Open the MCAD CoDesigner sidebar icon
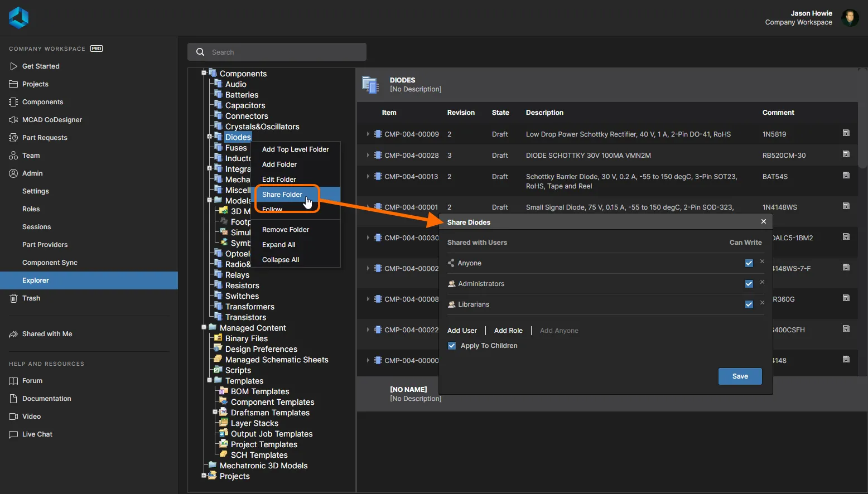The width and height of the screenshot is (868, 494). (13, 120)
